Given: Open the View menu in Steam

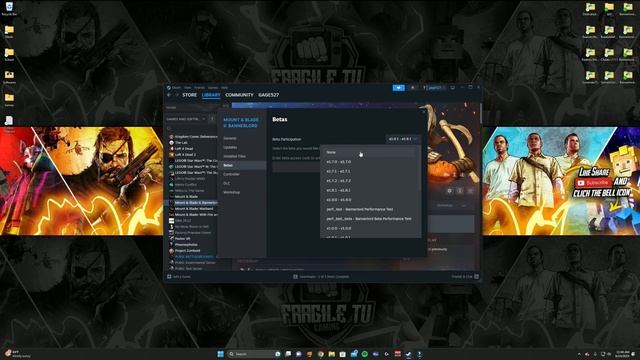Looking at the screenshot, I should coord(187,87).
